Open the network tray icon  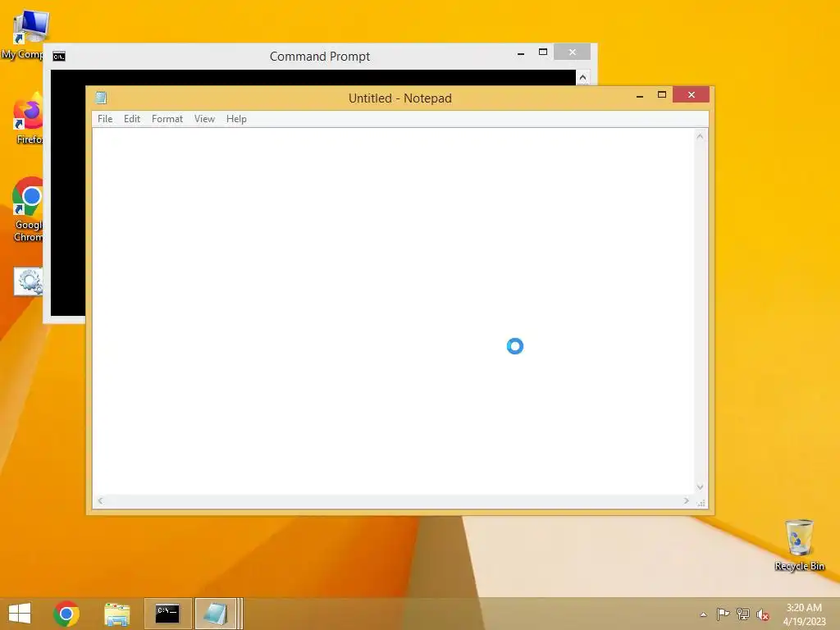tap(743, 614)
